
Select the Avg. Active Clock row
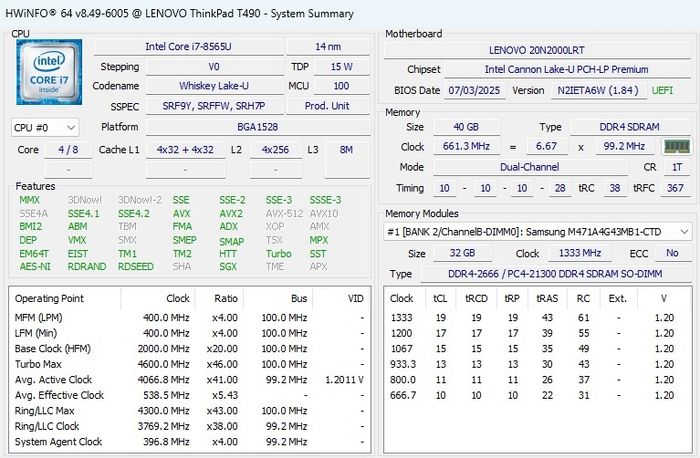coord(189,380)
